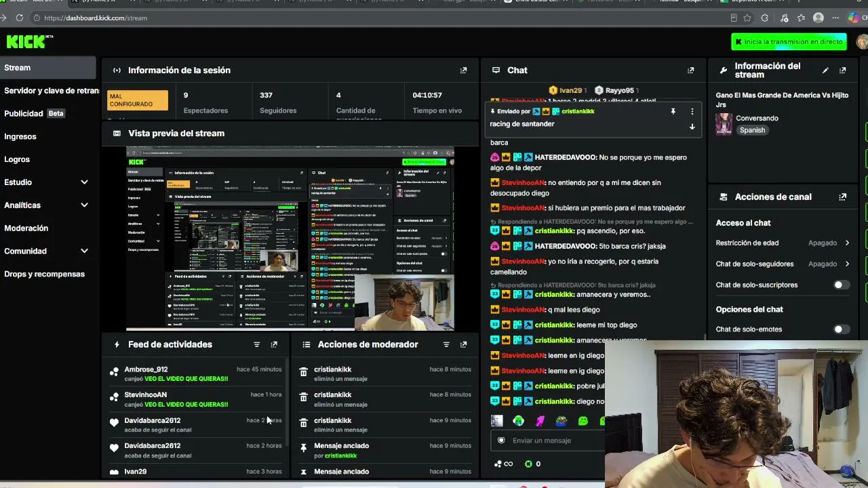Pop out the Información del stream panel
868x488 pixels.
[x=843, y=70]
